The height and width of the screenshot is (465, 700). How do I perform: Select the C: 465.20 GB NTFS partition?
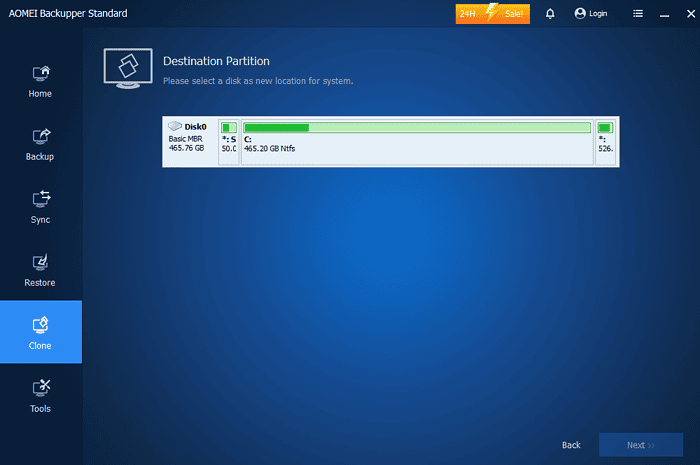pyautogui.click(x=416, y=148)
